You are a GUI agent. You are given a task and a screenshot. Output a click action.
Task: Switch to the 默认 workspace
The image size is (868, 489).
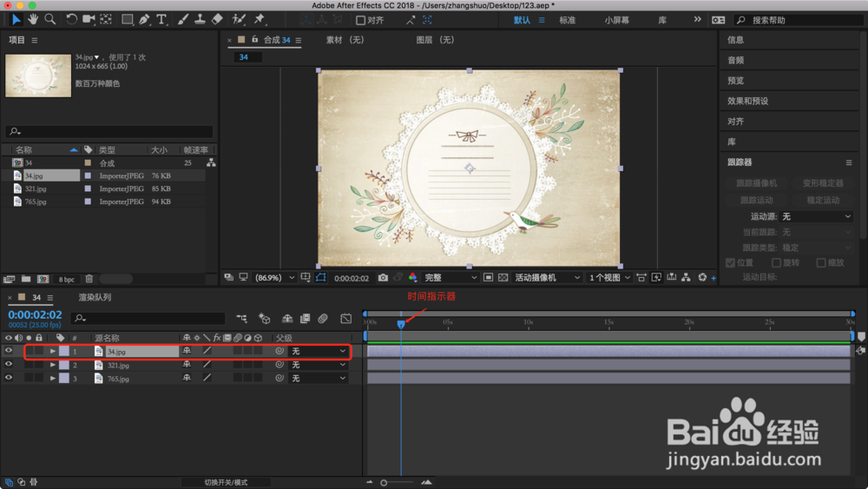pyautogui.click(x=522, y=20)
